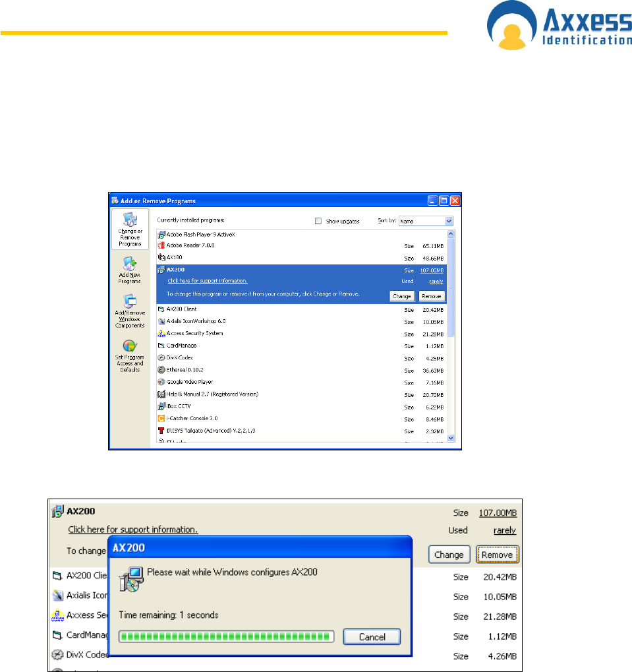Click Change button in upper AX200 row
The width and height of the screenshot is (632, 672).
point(401,296)
